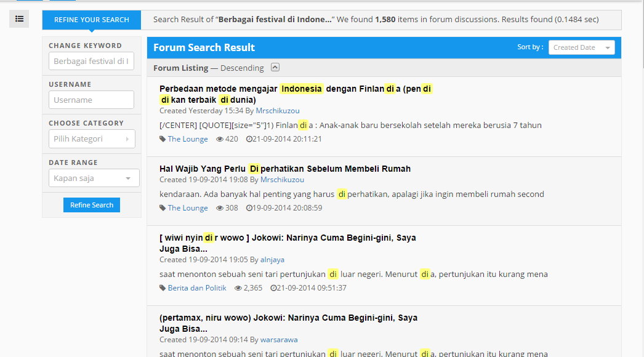Focus the Username input field
The width and height of the screenshot is (644, 357).
pos(91,100)
